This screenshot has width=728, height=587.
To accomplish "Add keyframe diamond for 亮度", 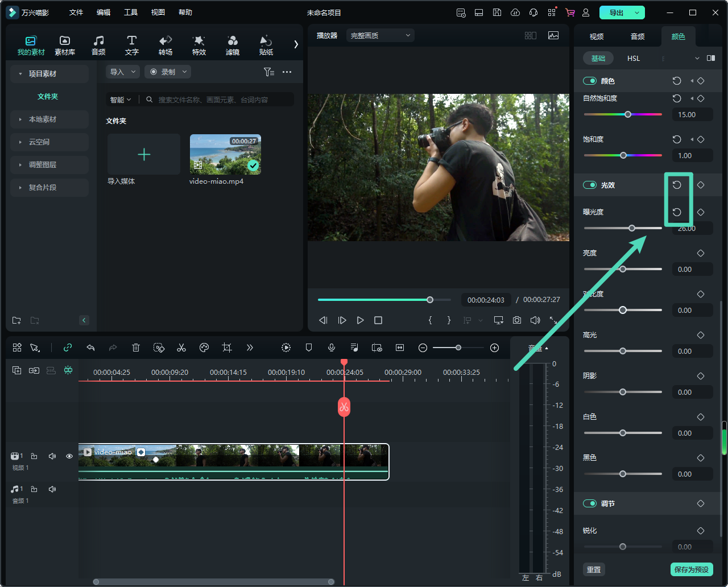I will pos(701,253).
